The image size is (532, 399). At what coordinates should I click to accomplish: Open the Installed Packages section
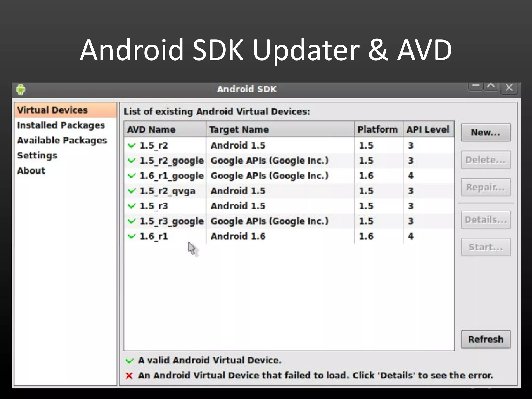click(x=61, y=125)
